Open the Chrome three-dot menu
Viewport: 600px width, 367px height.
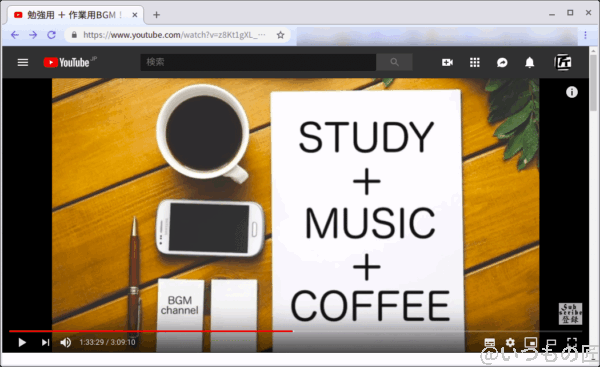tap(585, 35)
